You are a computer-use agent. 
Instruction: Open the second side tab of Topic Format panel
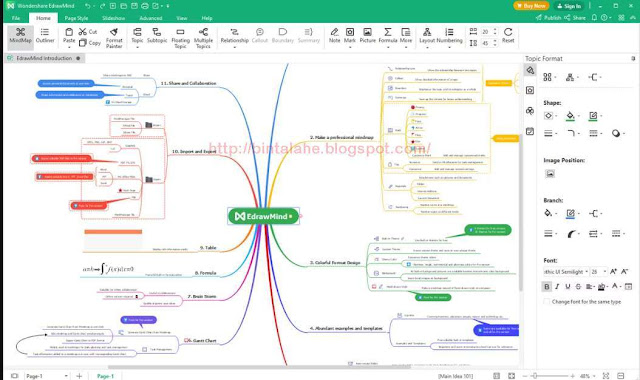[530, 90]
